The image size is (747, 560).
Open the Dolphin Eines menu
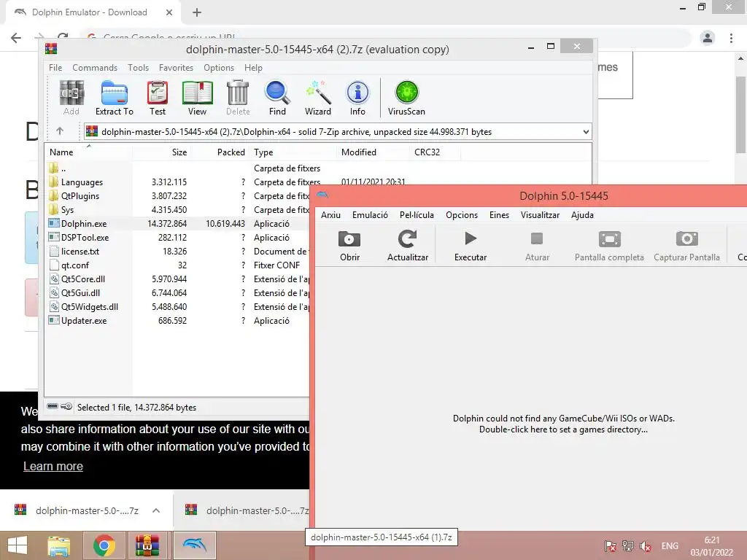click(499, 215)
